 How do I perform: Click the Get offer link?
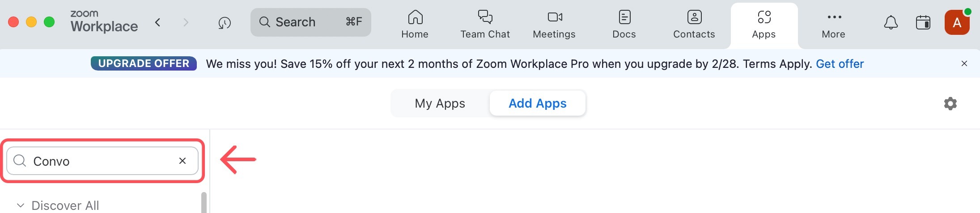840,64
